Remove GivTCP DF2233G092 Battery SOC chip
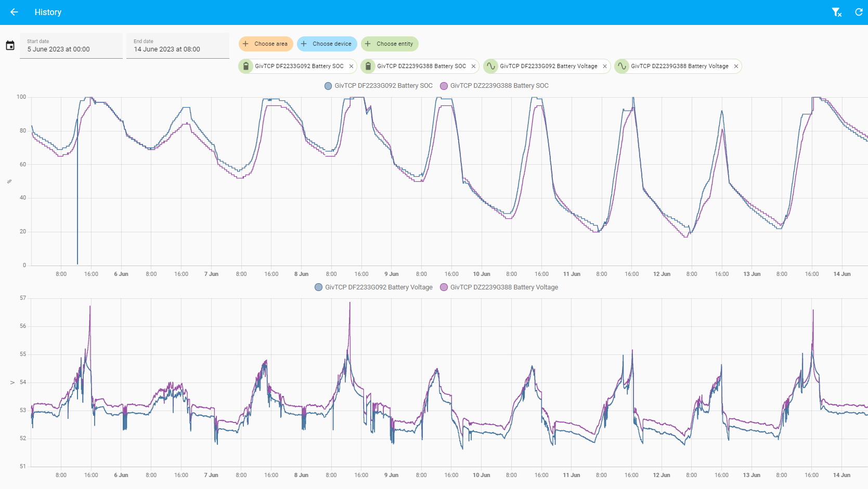The width and height of the screenshot is (868, 489). 351,67
